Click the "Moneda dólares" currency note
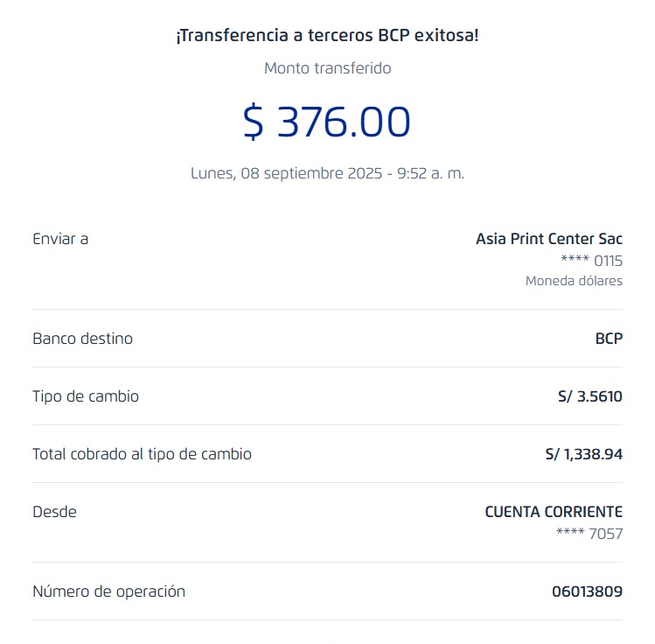The width and height of the screenshot is (655, 644). [x=574, y=281]
